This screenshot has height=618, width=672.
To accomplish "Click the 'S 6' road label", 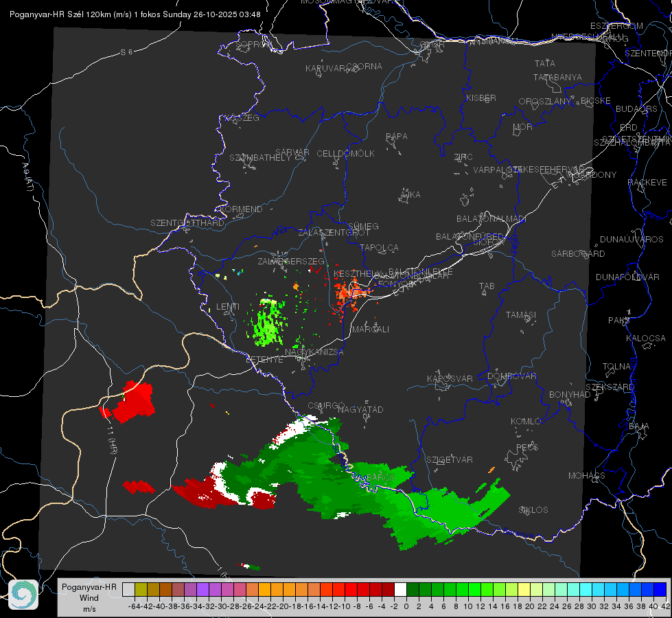I will point(126,52).
